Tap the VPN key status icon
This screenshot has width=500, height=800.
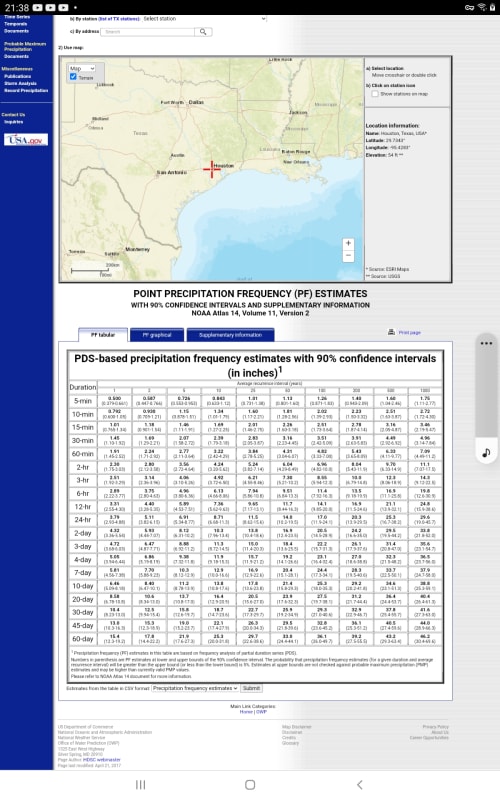(469, 7)
